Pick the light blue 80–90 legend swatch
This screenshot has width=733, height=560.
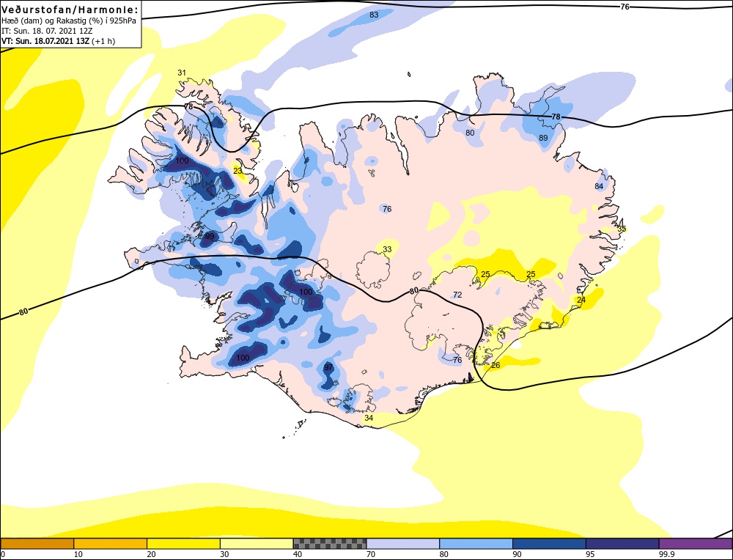click(476, 543)
